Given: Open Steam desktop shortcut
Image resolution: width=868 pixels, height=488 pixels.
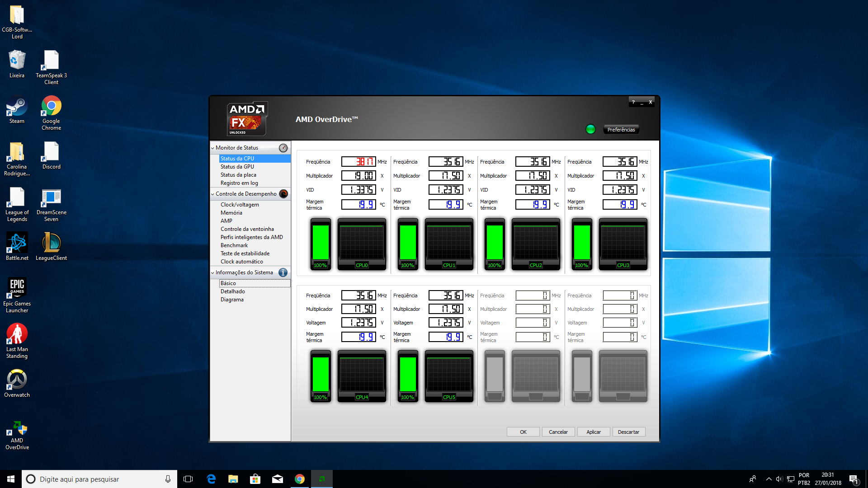Looking at the screenshot, I should (x=17, y=110).
